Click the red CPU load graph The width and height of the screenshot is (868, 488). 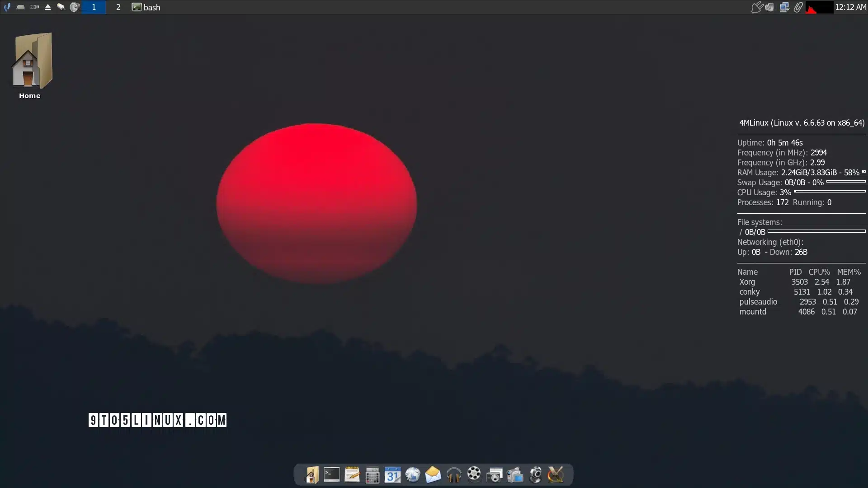[x=819, y=7]
